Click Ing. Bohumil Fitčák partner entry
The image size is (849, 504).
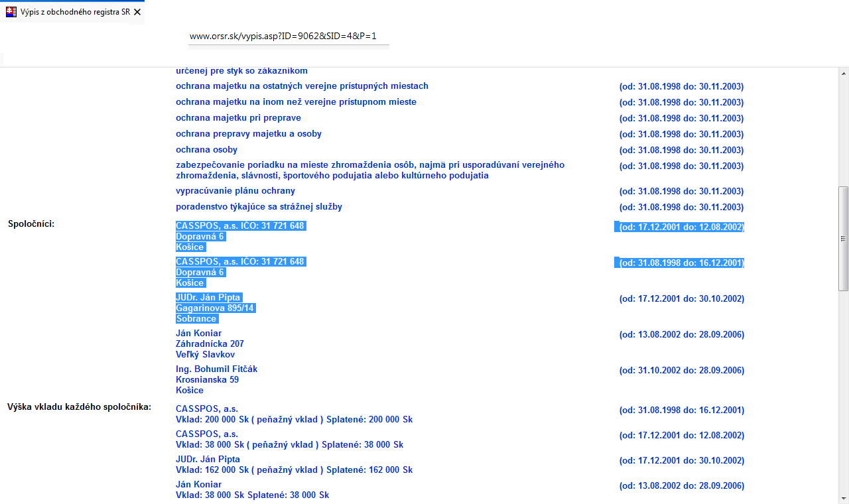pos(217,369)
